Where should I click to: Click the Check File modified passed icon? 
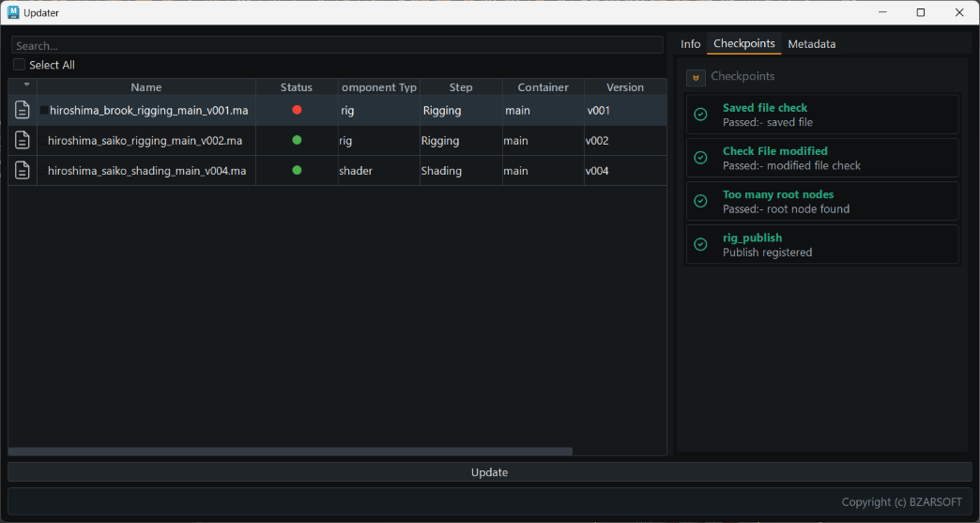coord(700,158)
